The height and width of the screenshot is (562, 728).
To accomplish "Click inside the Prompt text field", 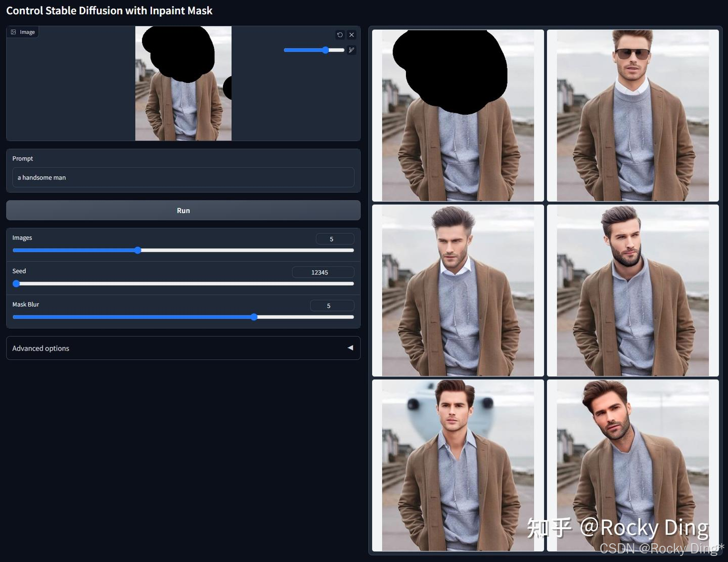I will pyautogui.click(x=183, y=177).
